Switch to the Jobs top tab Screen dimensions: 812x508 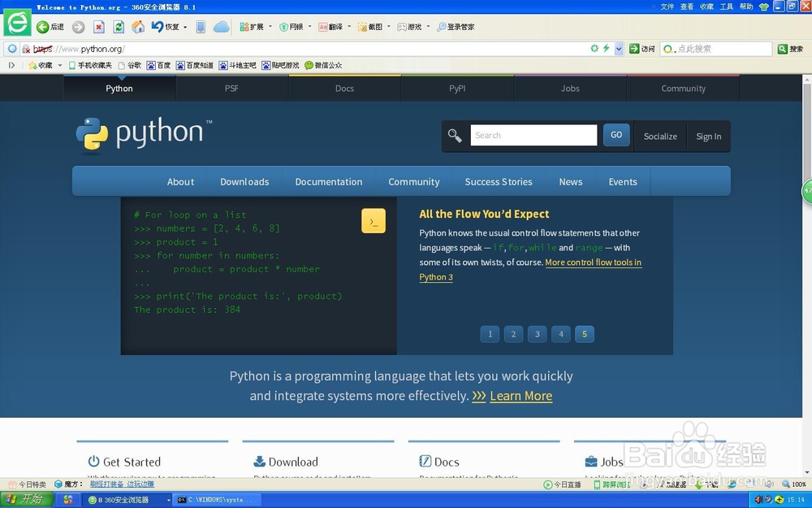tap(570, 88)
